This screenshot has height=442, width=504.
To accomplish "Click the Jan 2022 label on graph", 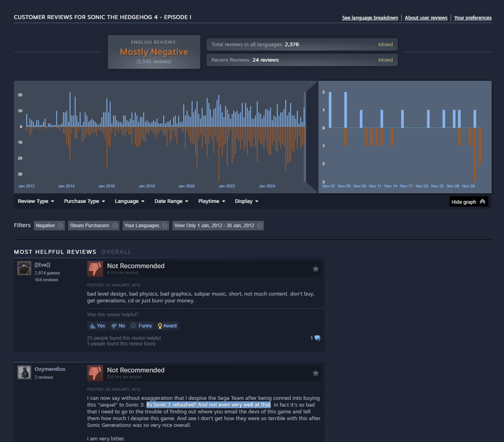I will pos(227,186).
